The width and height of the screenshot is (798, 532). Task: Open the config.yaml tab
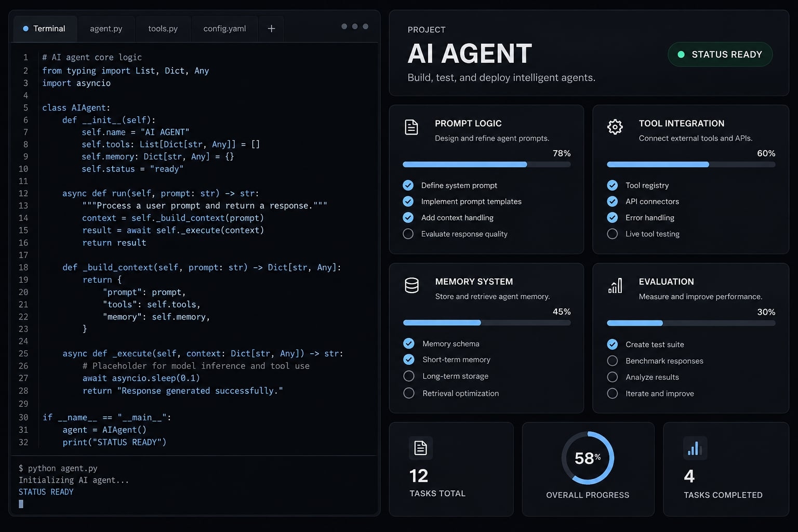click(x=224, y=29)
